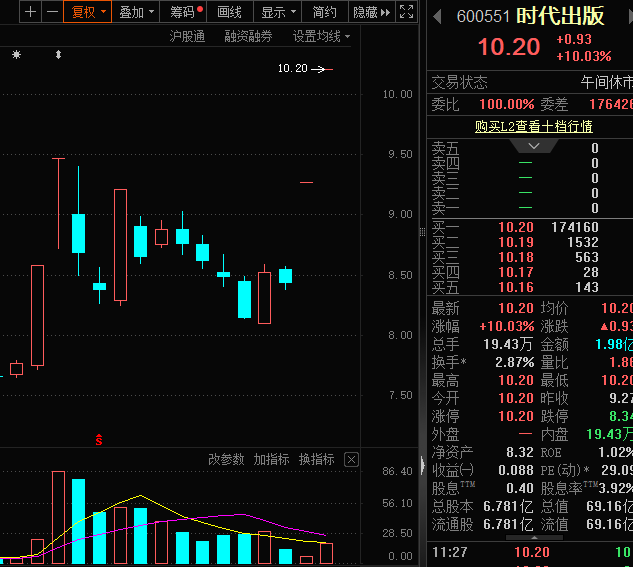Viewport: 633px width, 567px height.
Task: Expand the bottom quote panel up arrow
Action: point(534,538)
